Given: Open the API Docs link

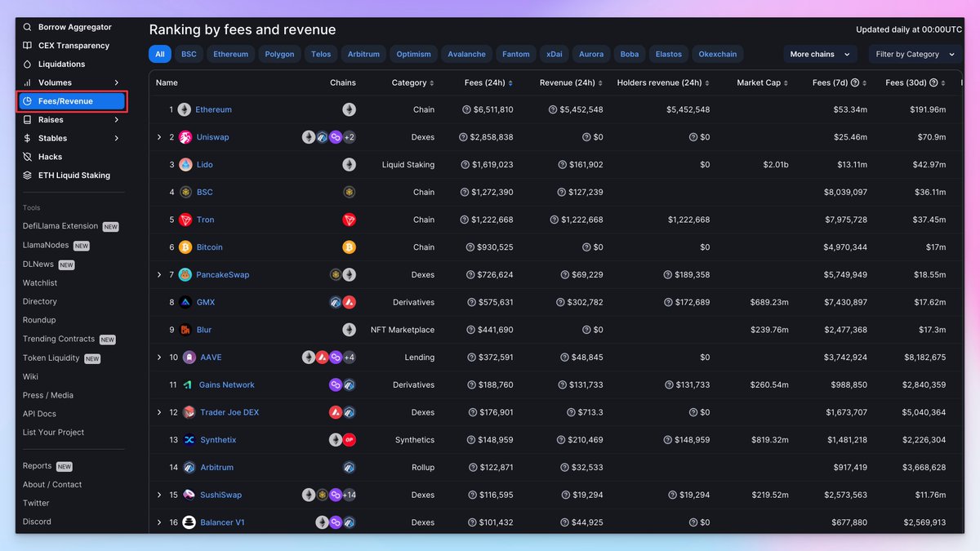Looking at the screenshot, I should 39,414.
